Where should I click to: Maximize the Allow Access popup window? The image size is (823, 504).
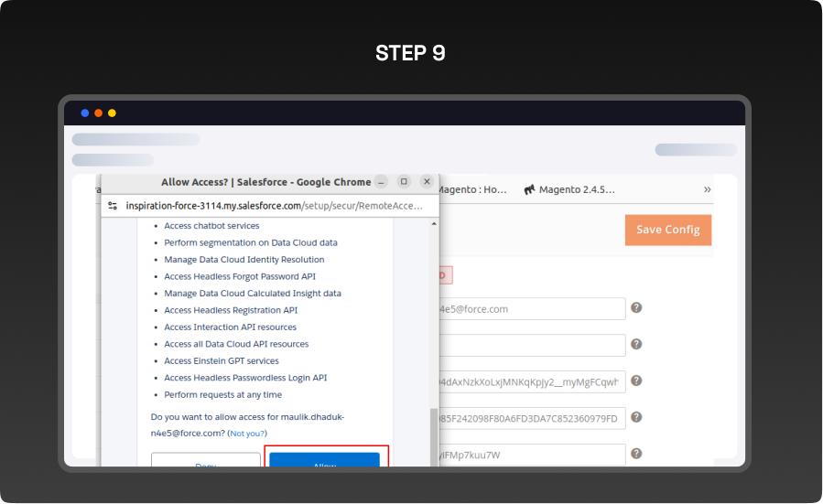point(404,182)
